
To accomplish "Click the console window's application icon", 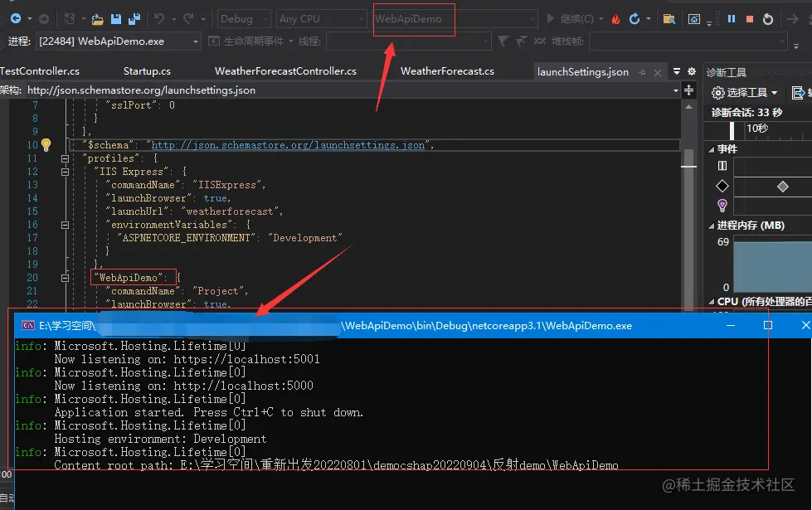I will click(28, 325).
